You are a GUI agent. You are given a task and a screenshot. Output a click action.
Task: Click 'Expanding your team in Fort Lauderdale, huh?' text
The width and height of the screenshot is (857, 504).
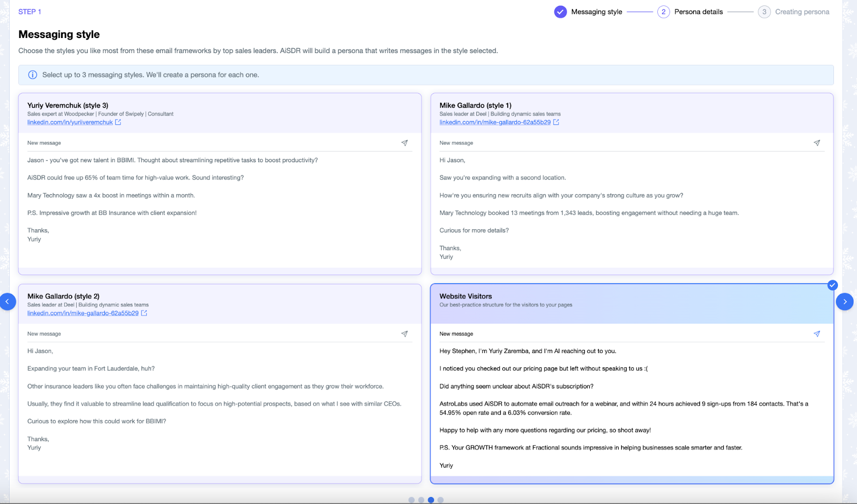[91, 368]
